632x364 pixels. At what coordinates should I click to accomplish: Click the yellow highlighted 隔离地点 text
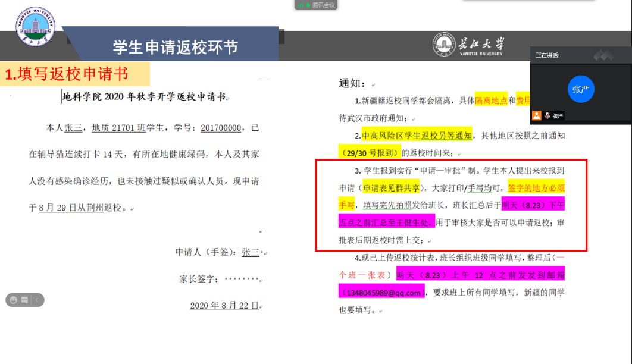coord(491,101)
